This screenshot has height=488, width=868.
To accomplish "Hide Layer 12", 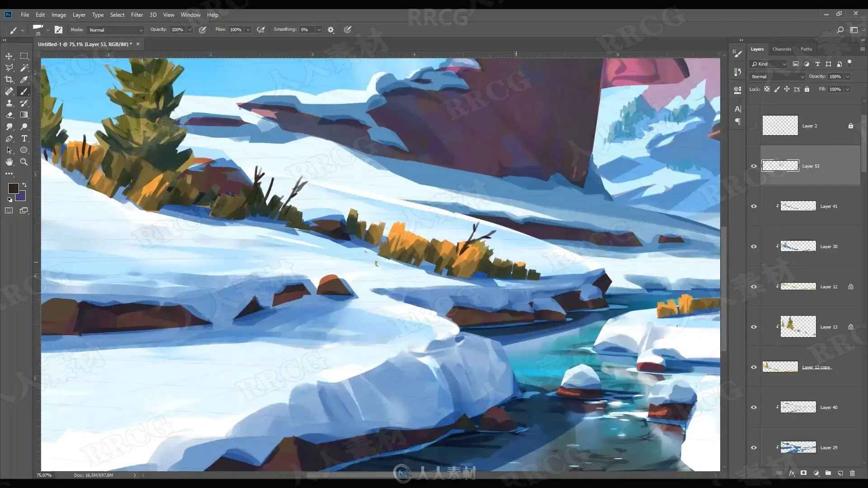I will pos(754,286).
